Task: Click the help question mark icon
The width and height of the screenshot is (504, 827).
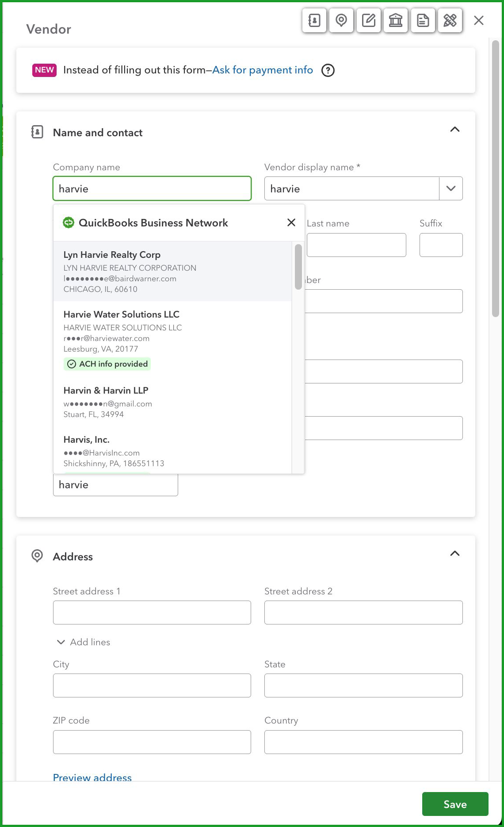Action: [x=328, y=70]
